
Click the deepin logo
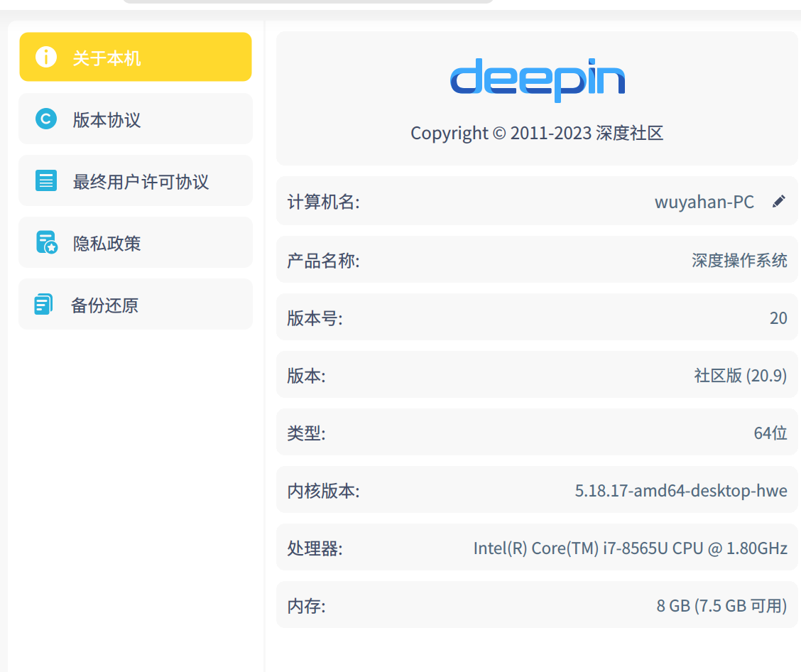(x=538, y=80)
